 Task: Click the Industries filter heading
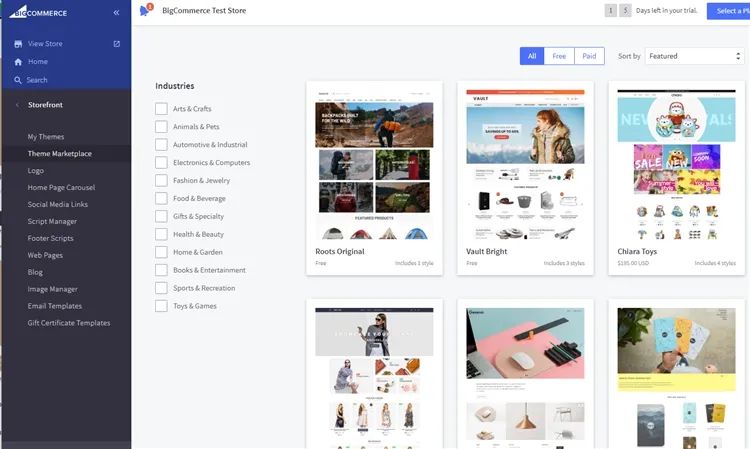[175, 86]
